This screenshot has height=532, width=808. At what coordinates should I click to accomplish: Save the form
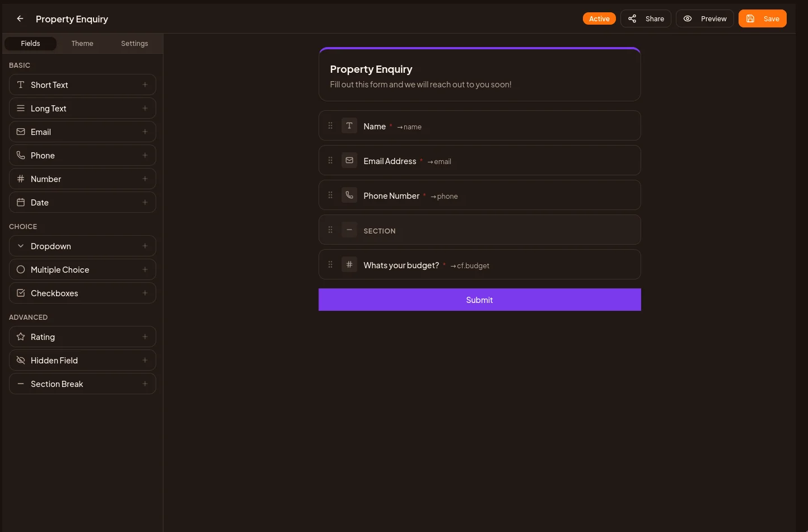pos(763,18)
